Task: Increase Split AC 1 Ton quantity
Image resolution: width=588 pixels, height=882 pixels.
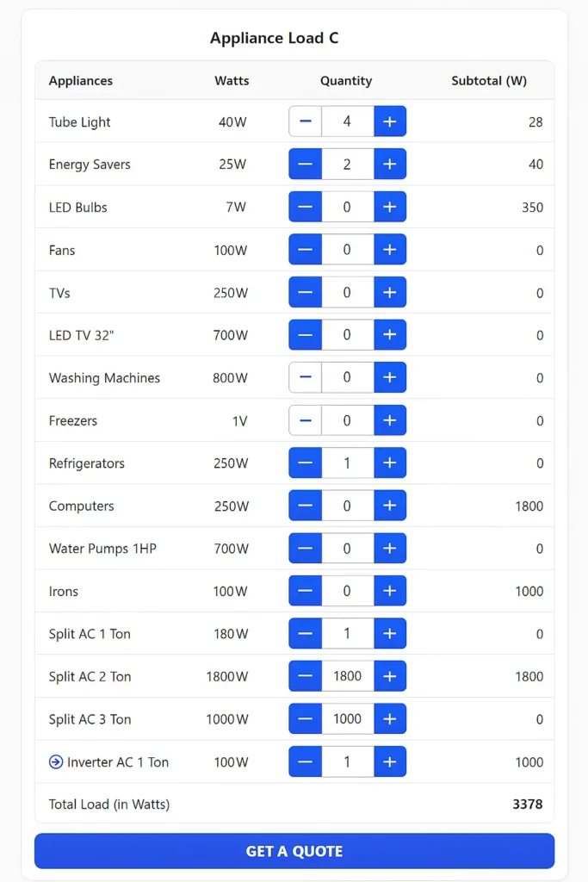Action: point(390,633)
